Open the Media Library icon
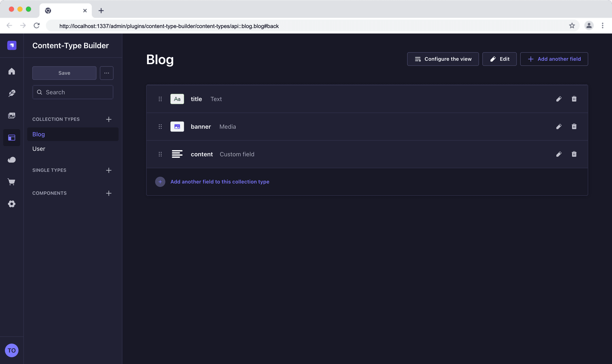 (11, 116)
